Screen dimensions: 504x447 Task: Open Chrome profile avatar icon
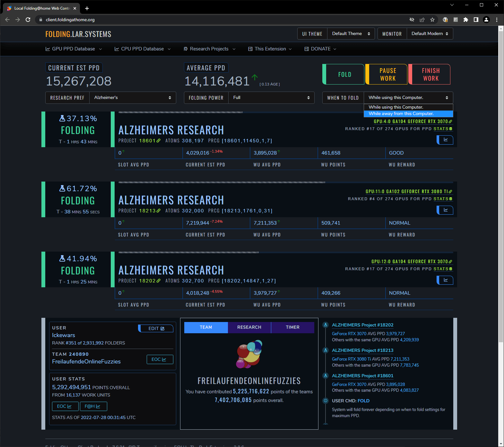pyautogui.click(x=486, y=20)
